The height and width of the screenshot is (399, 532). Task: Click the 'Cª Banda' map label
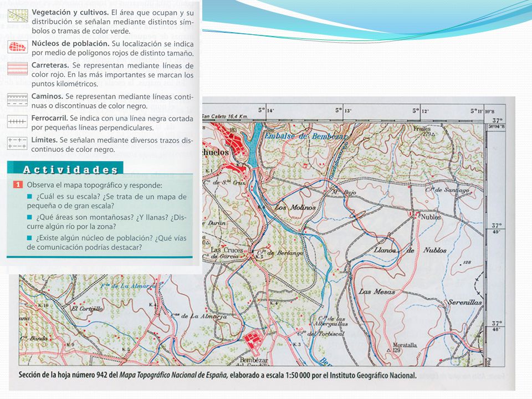(x=34, y=338)
